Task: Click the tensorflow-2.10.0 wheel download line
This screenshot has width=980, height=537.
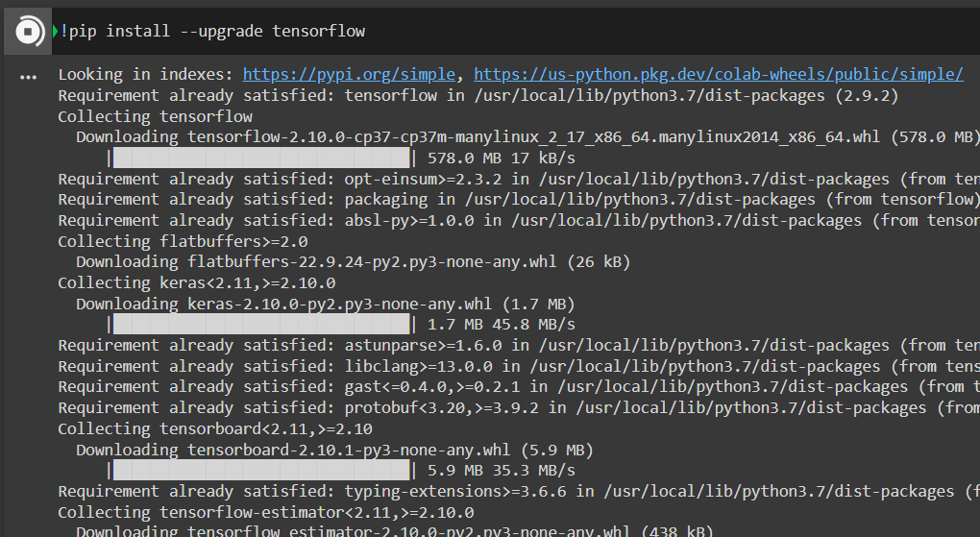Action: coord(480,136)
